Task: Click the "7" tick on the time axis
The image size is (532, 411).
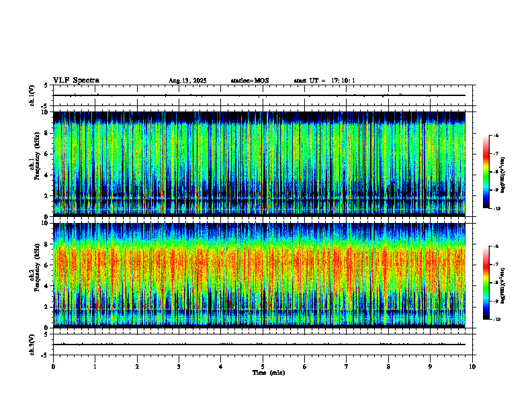Action: coord(347,367)
